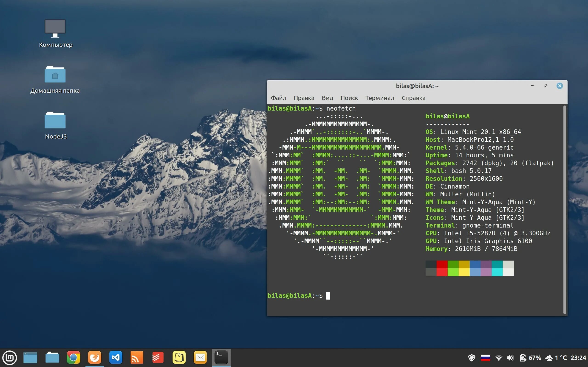This screenshot has height=367, width=588.
Task: Open the orange RSS feed reader
Action: pos(137,358)
